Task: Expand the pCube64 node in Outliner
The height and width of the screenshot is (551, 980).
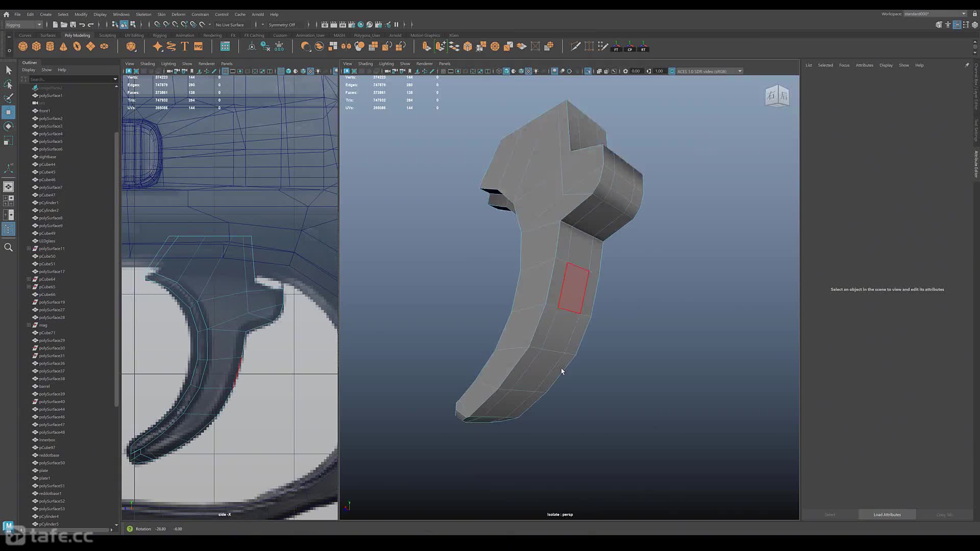Action: (29, 279)
